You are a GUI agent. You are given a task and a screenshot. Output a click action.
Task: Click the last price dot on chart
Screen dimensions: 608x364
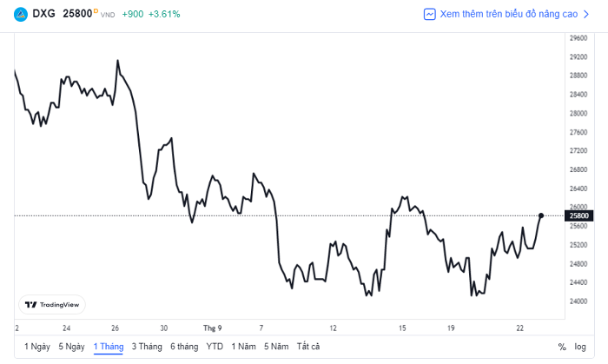(x=541, y=215)
